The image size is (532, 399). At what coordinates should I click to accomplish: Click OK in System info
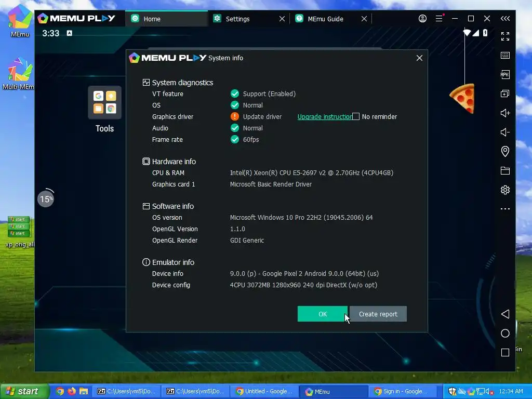(322, 314)
